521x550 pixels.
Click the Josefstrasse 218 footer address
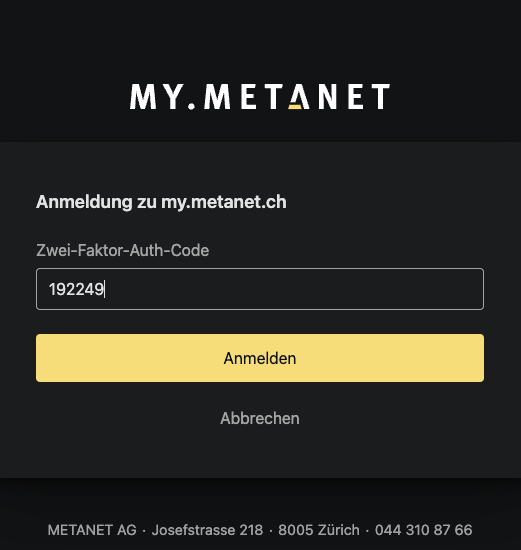click(207, 530)
